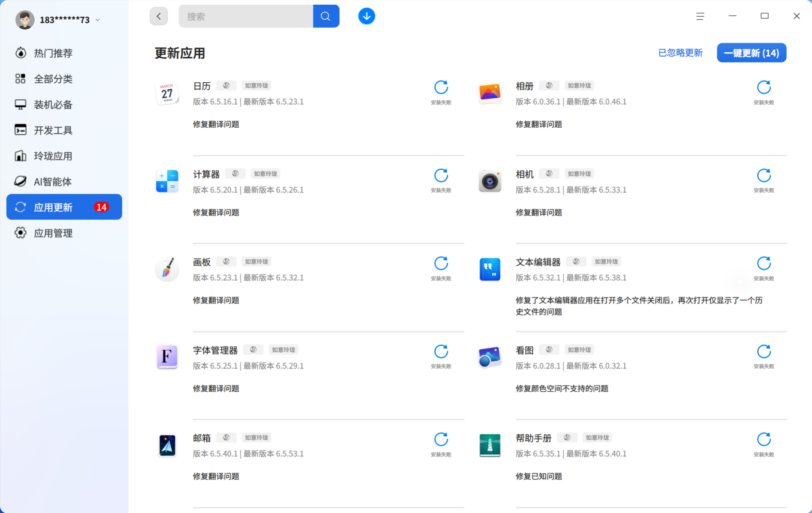
Task: Open the 日历 calendar app icon
Action: (167, 93)
